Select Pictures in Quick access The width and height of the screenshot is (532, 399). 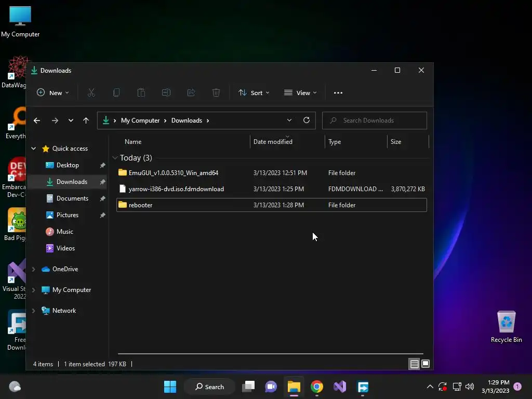coord(68,215)
